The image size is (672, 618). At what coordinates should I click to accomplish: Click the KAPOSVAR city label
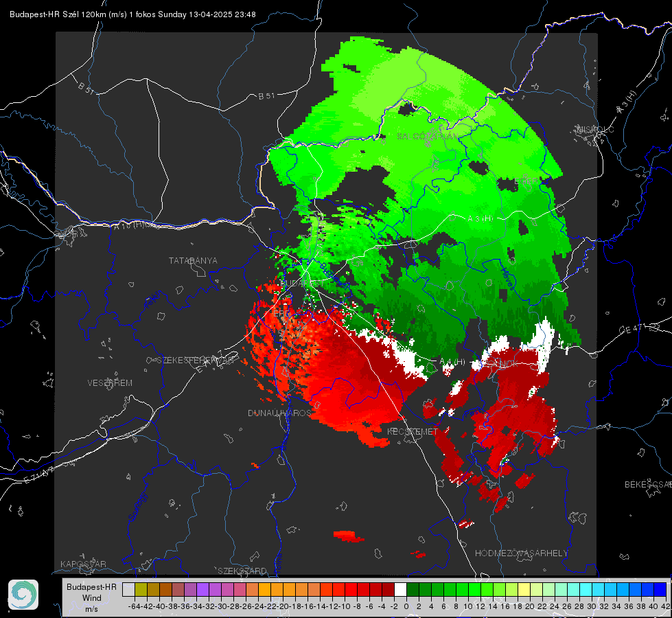83,564
